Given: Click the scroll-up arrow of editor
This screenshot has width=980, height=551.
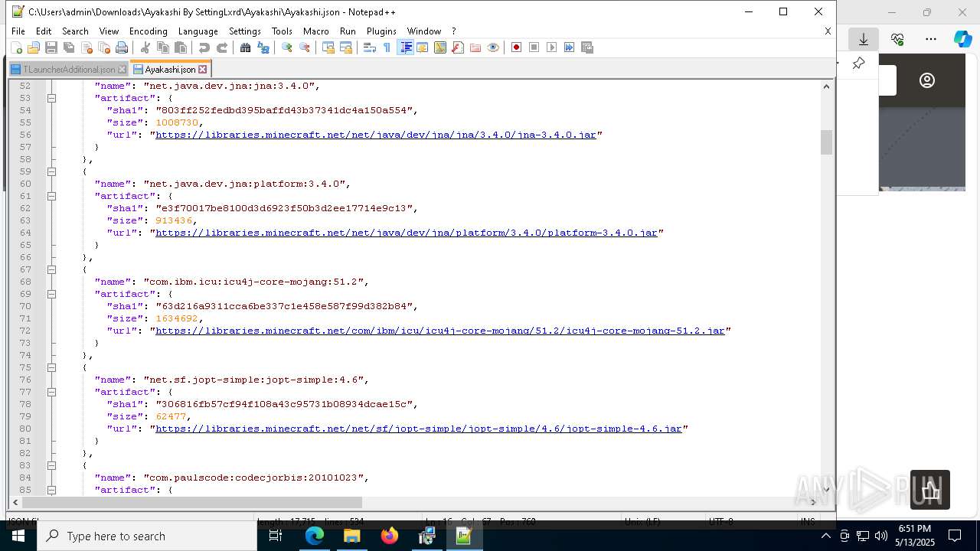Looking at the screenshot, I should [826, 86].
